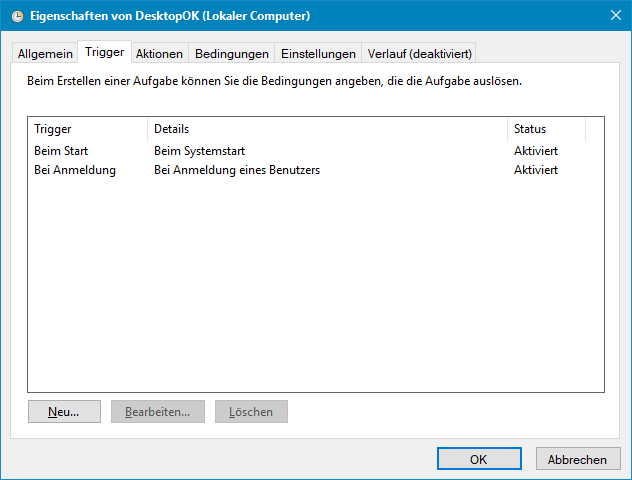Click the Bearbeiten... button
Screen dimensions: 632x480
[x=158, y=411]
